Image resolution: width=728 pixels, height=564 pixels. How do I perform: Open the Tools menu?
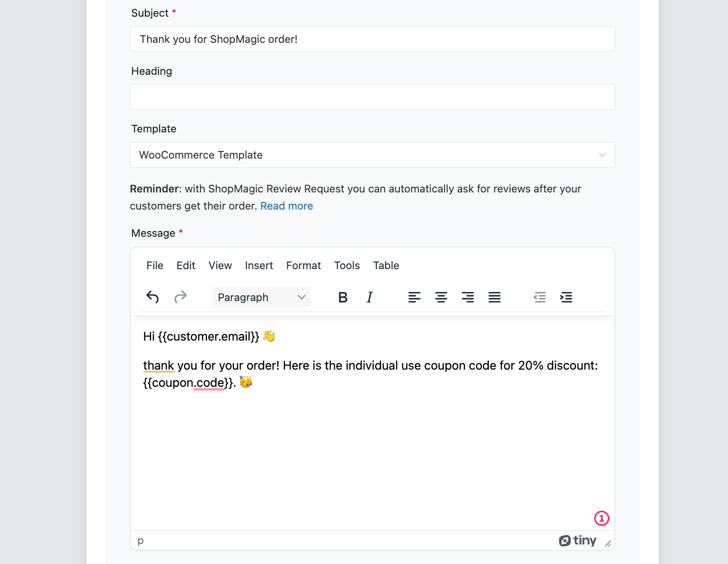(347, 265)
